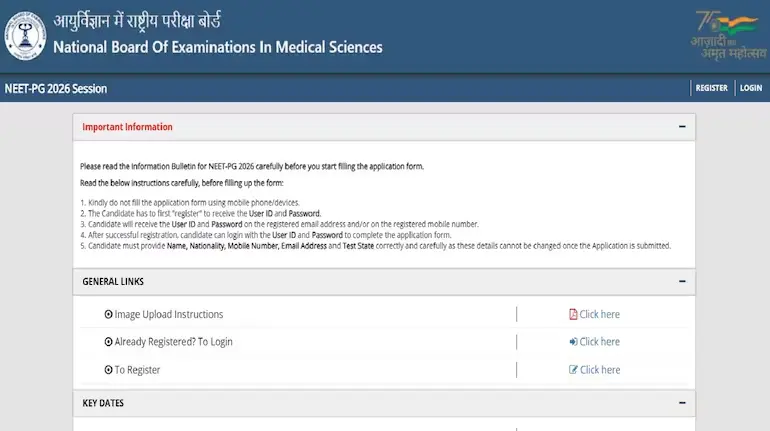
Task: Collapse the KEY DATES panel
Action: (682, 403)
